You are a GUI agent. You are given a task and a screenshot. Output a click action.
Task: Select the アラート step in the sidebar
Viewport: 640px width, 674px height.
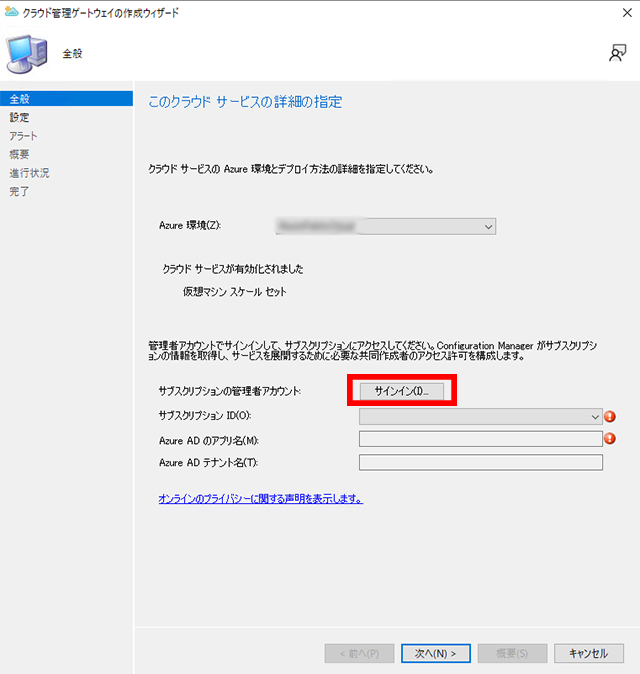[24, 136]
